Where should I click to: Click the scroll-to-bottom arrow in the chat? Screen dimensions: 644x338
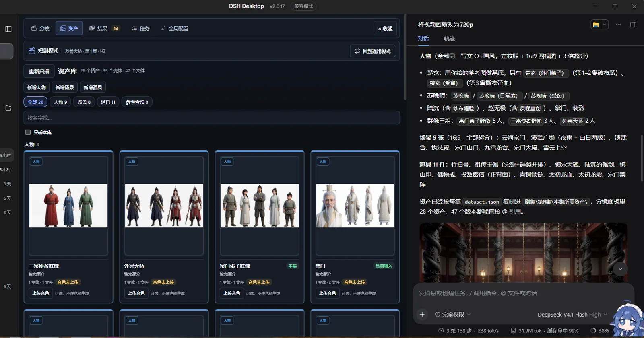(620, 269)
